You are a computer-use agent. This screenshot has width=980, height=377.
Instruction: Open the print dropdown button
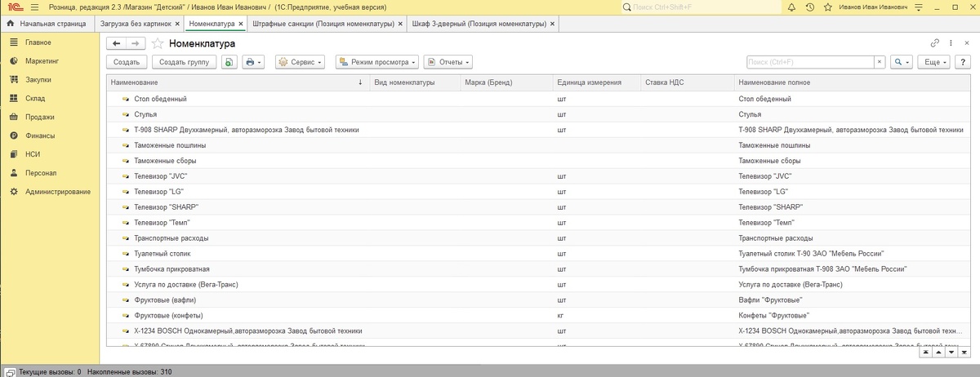(253, 62)
